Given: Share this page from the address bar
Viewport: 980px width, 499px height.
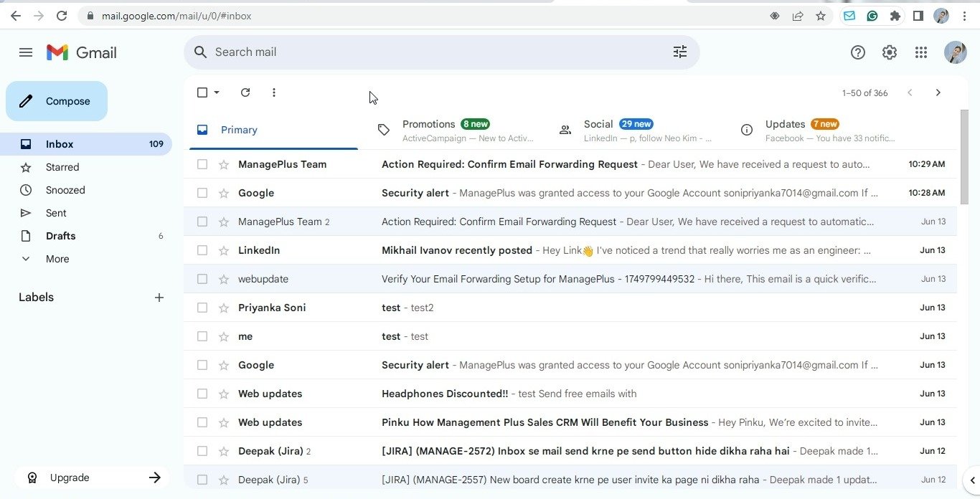Looking at the screenshot, I should [x=798, y=16].
